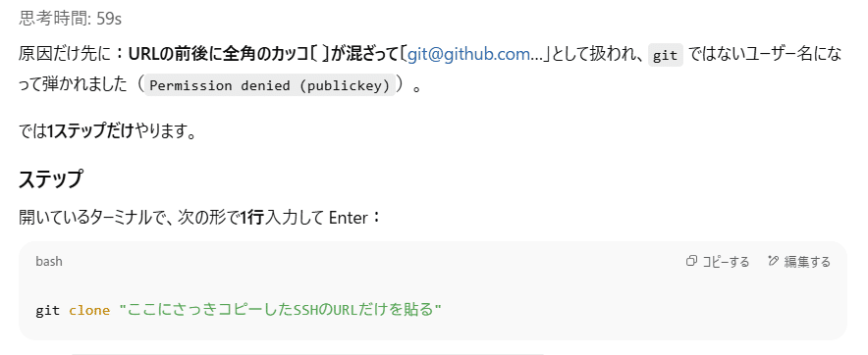
Task: Expand the 思考時間: 59s thinking summary
Action: pos(71,19)
